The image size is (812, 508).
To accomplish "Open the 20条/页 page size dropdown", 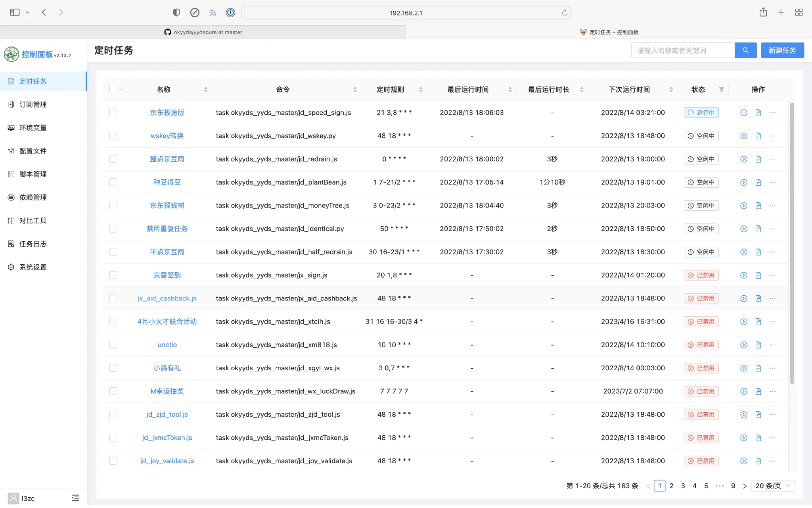I will 772,485.
